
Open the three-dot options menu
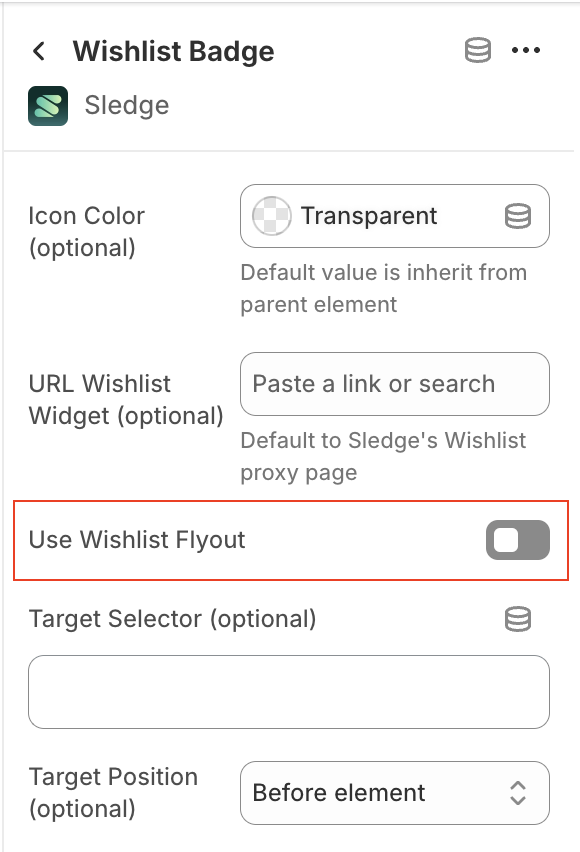pyautogui.click(x=527, y=50)
